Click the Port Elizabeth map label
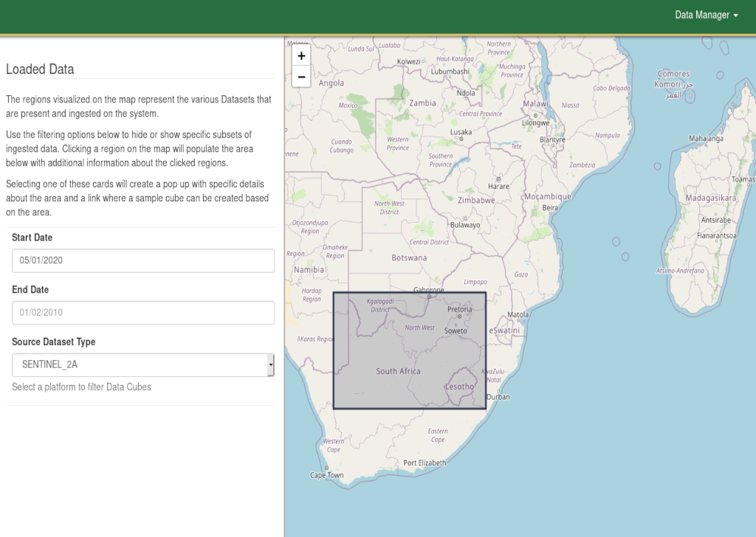 click(425, 463)
